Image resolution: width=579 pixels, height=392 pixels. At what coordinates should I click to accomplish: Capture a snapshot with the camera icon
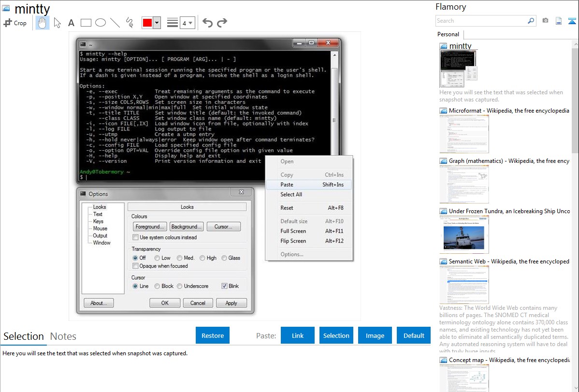tap(545, 21)
